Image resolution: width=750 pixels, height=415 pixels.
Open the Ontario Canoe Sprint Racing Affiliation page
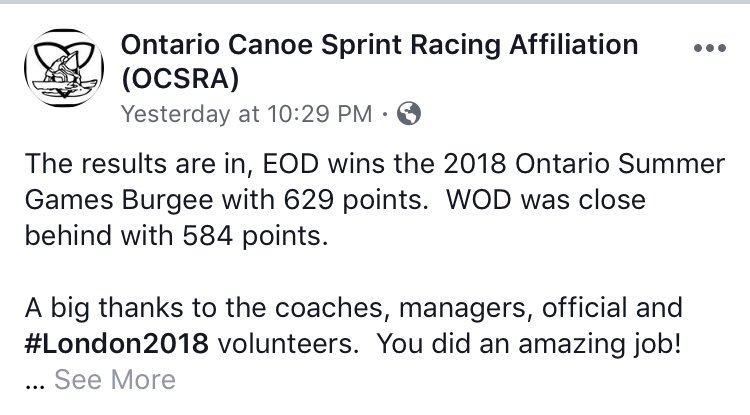click(378, 45)
